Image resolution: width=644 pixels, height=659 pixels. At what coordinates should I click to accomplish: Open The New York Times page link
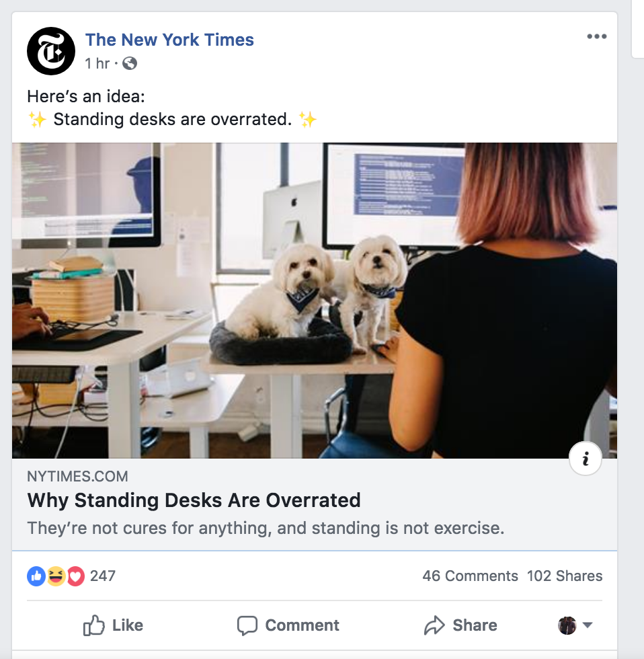(169, 40)
